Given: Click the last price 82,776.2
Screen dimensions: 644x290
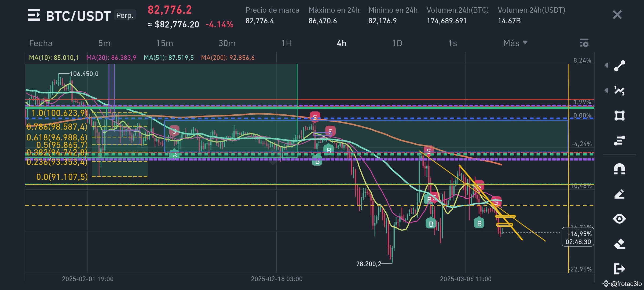Looking at the screenshot, I should click(170, 10).
